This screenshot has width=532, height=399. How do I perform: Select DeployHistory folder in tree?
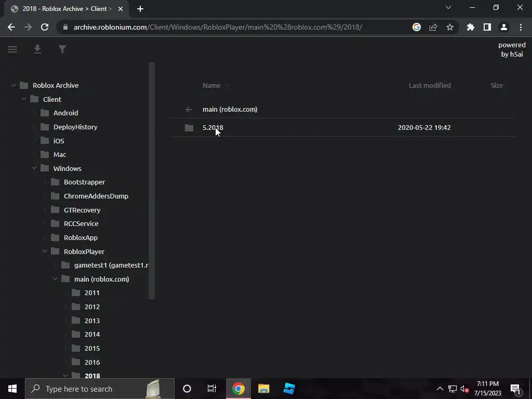75,127
